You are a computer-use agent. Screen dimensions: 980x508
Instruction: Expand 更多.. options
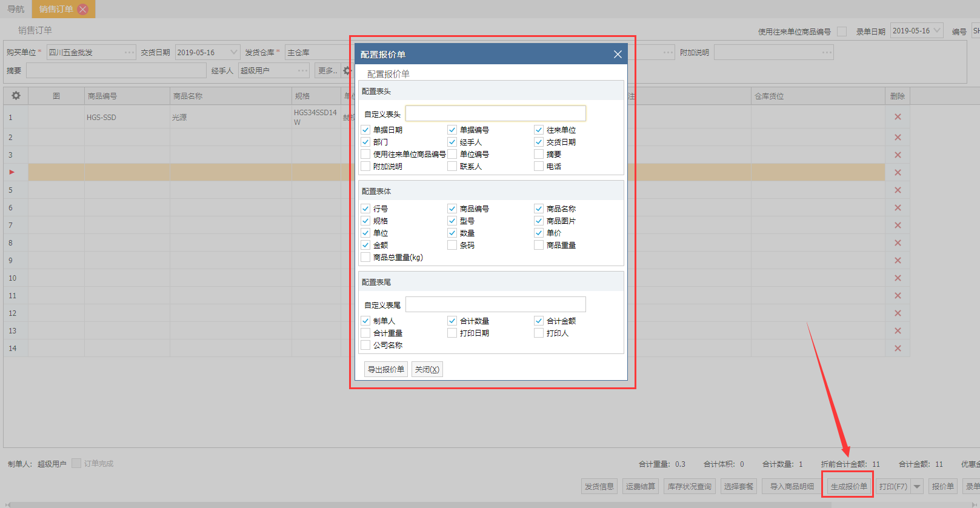tap(328, 71)
